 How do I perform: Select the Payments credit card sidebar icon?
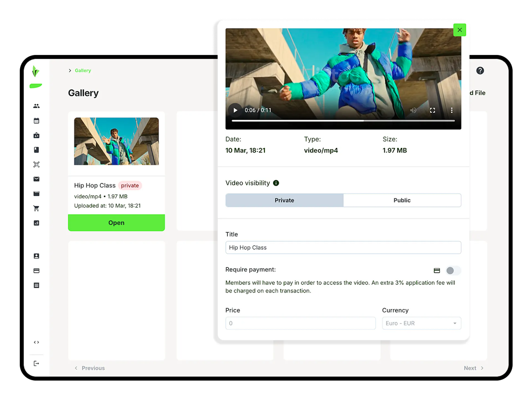[36, 271]
